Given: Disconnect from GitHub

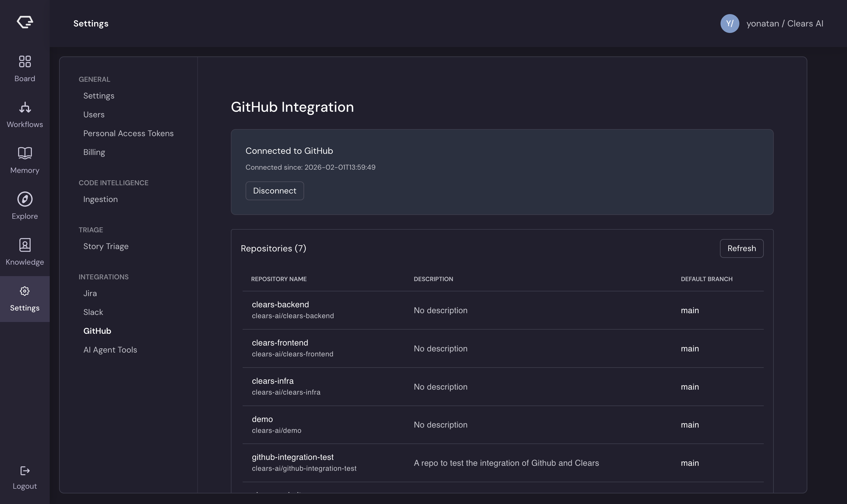Looking at the screenshot, I should click(274, 191).
